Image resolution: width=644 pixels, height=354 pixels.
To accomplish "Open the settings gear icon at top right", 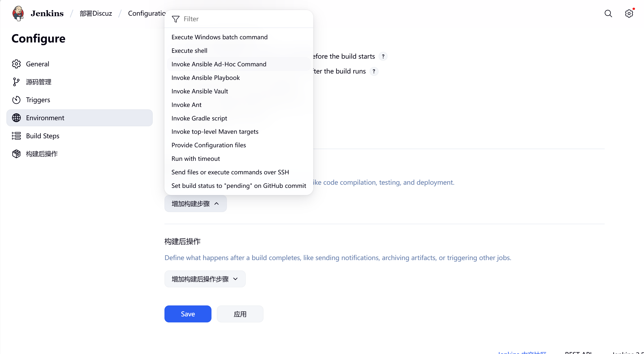I will tap(629, 14).
